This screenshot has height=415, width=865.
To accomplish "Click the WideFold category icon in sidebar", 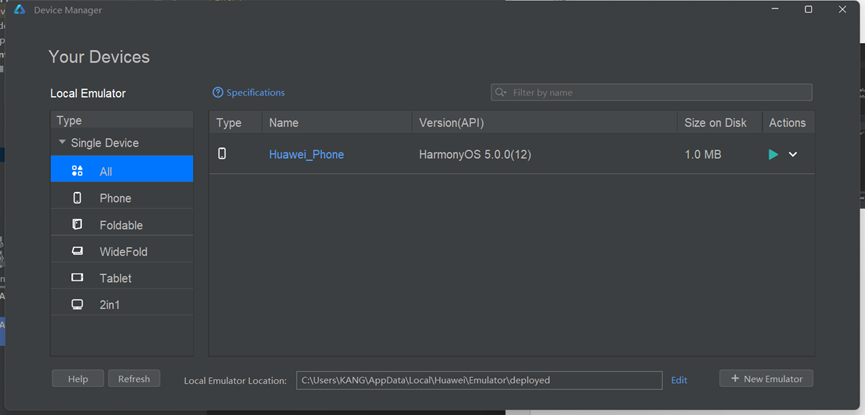I will (x=77, y=251).
